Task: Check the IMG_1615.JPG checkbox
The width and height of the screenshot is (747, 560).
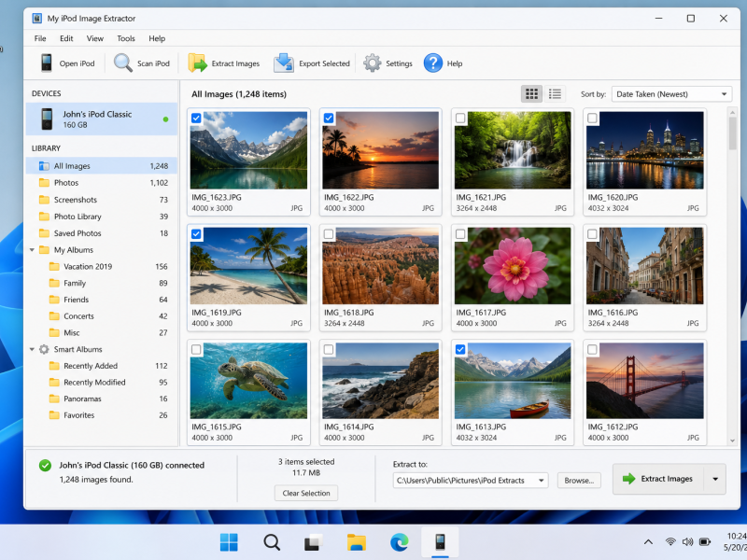Action: (x=196, y=349)
